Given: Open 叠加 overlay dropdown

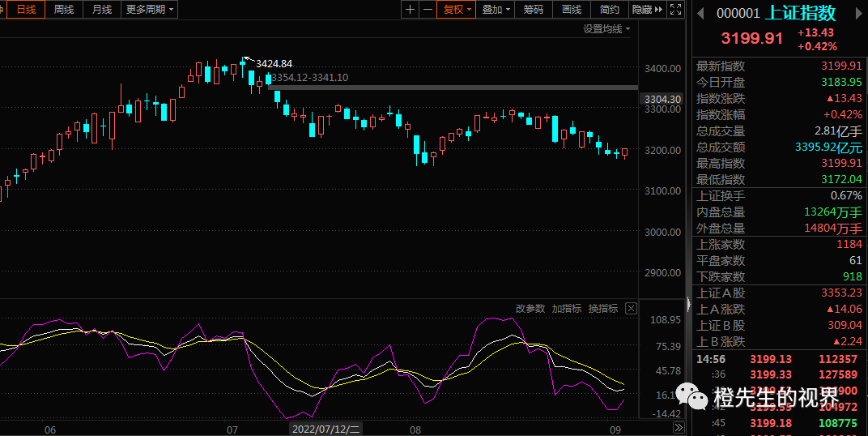Looking at the screenshot, I should [496, 10].
